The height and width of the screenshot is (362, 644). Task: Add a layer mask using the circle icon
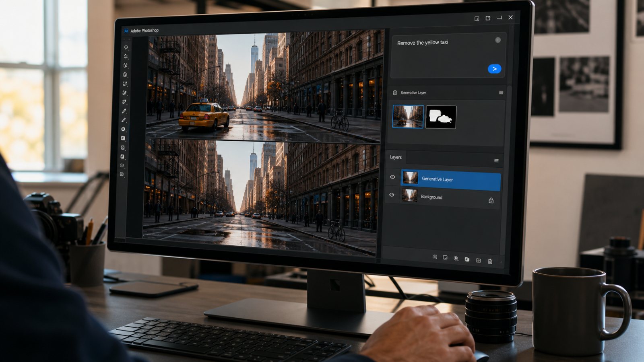tap(456, 258)
